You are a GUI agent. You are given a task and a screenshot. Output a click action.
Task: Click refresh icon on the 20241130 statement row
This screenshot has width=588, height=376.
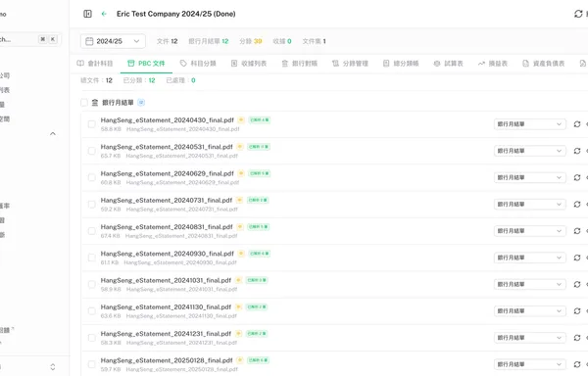[x=577, y=311]
